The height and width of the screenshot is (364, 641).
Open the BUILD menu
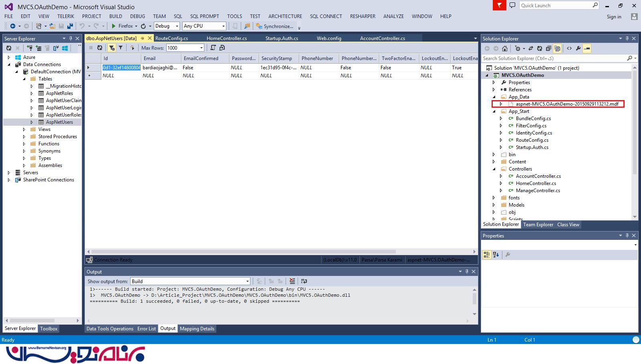(x=115, y=16)
